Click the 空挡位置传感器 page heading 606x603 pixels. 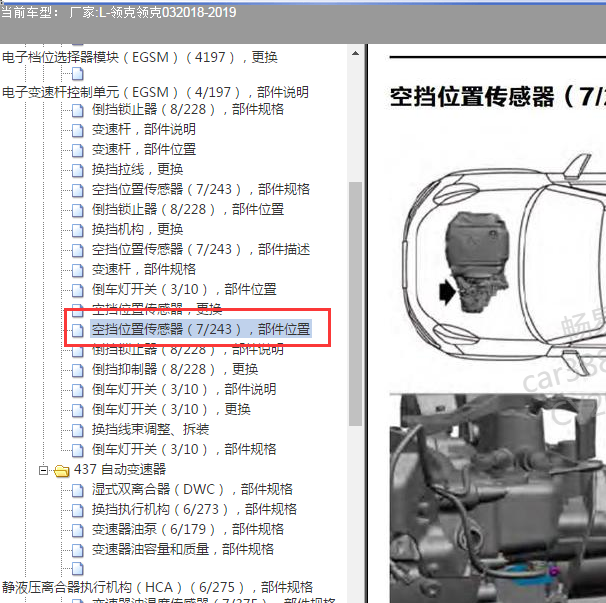click(x=498, y=96)
